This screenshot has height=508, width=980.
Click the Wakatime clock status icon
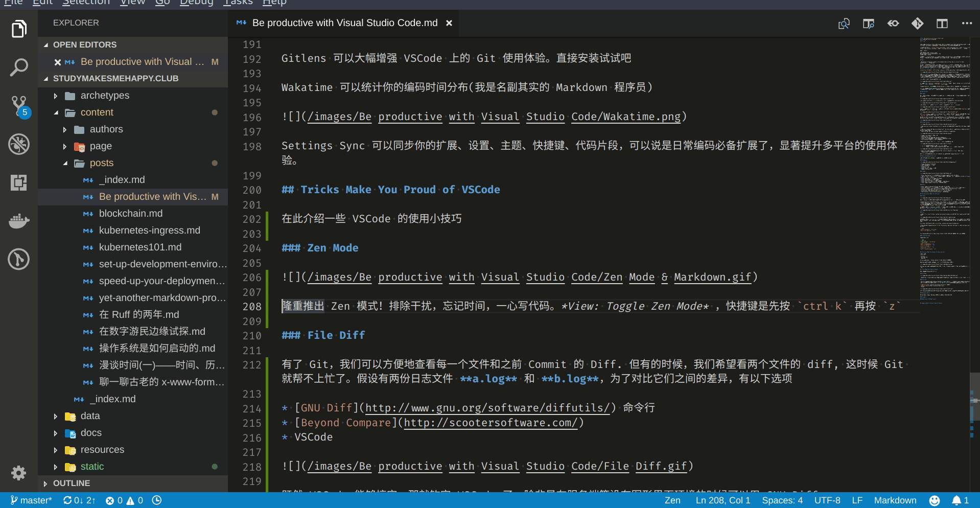[x=157, y=500]
